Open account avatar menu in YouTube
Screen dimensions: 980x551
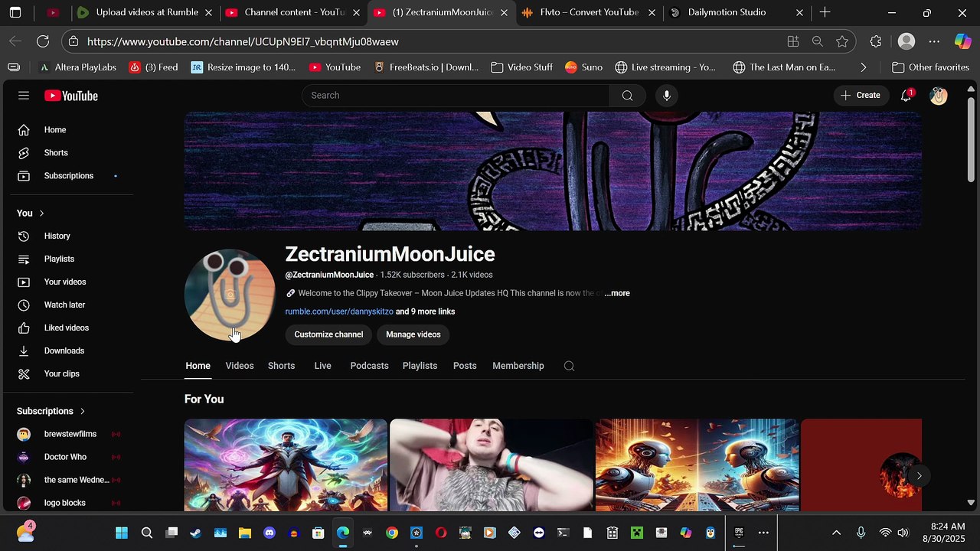(939, 96)
